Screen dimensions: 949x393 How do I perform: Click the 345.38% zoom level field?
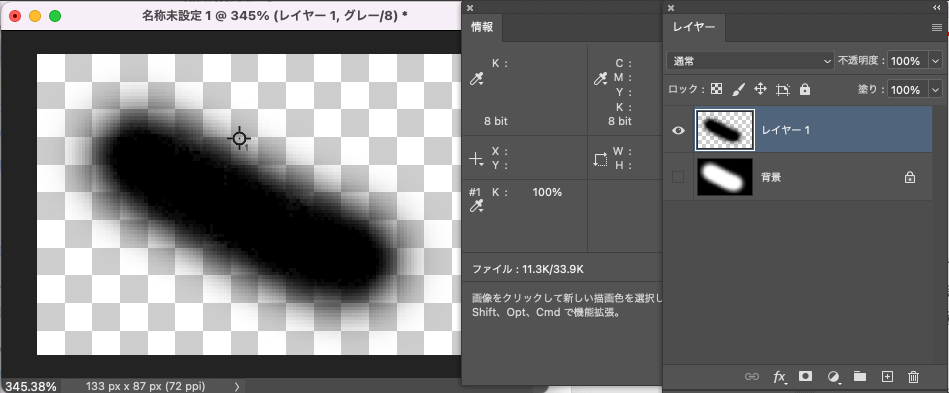click(x=31, y=386)
